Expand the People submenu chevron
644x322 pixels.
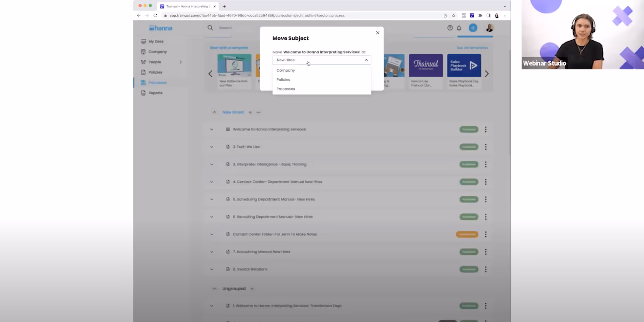(181, 62)
